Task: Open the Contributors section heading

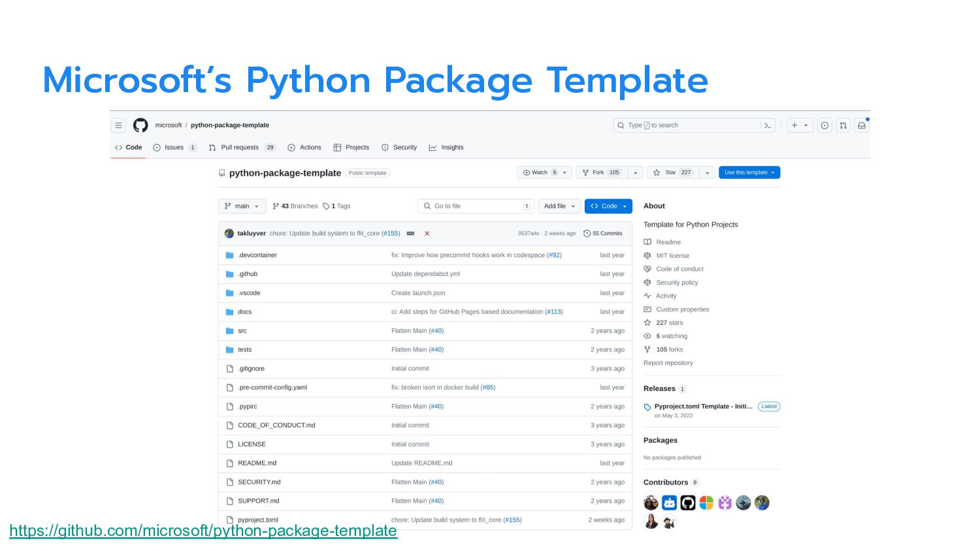Action: point(666,482)
